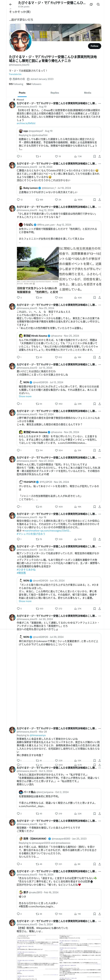This screenshot has width=110, height=980.
Task: Click the search magnifier in header
Action: coord(98,5)
